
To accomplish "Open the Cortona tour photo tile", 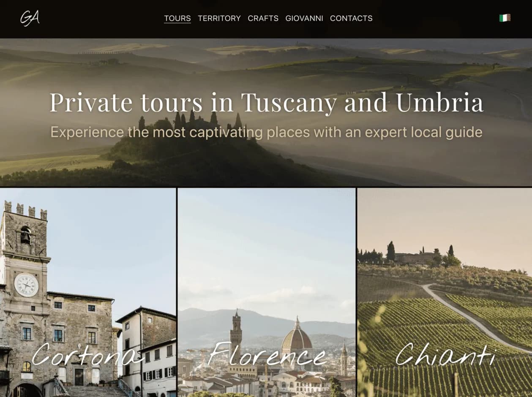I will click(x=88, y=292).
